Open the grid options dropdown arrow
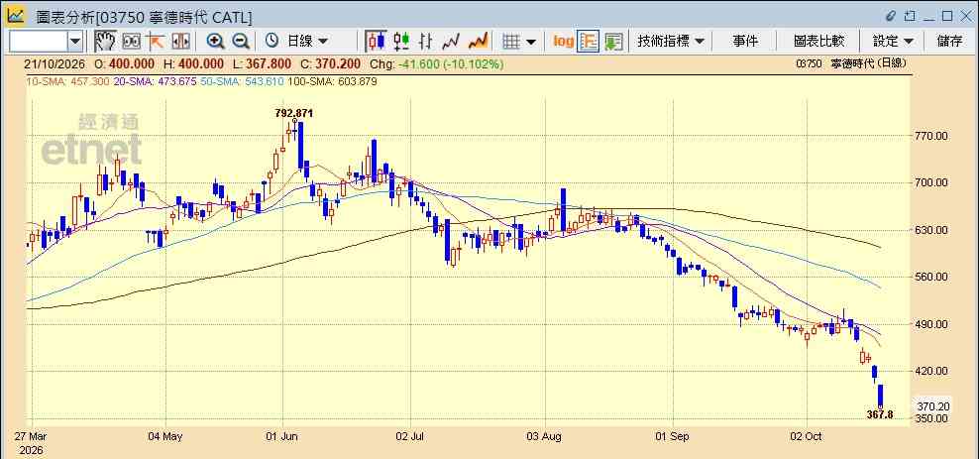Viewport: 980px width, 459px height. pyautogui.click(x=530, y=42)
